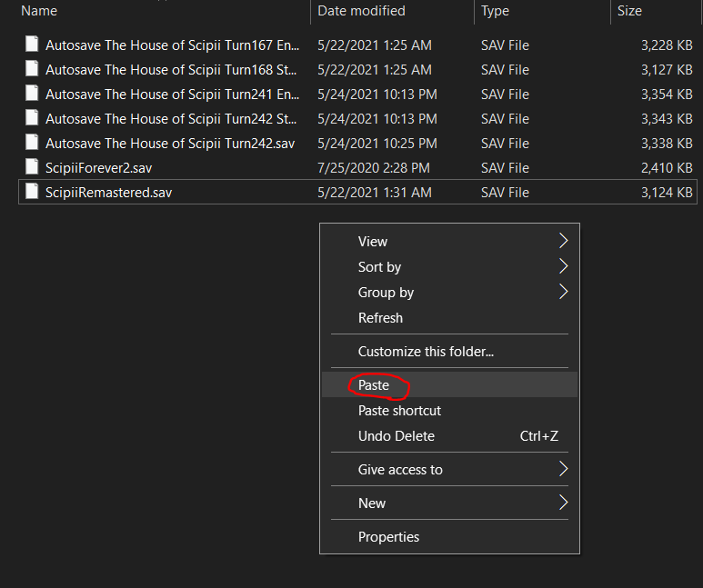Click the Size column header
The height and width of the screenshot is (588, 703).
pos(629,11)
